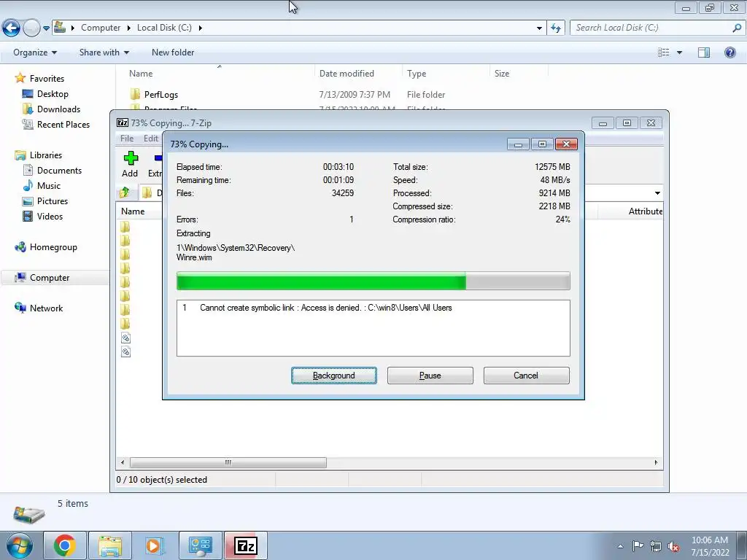Image resolution: width=747 pixels, height=560 pixels.
Task: Open the Share with menu
Action: click(104, 52)
